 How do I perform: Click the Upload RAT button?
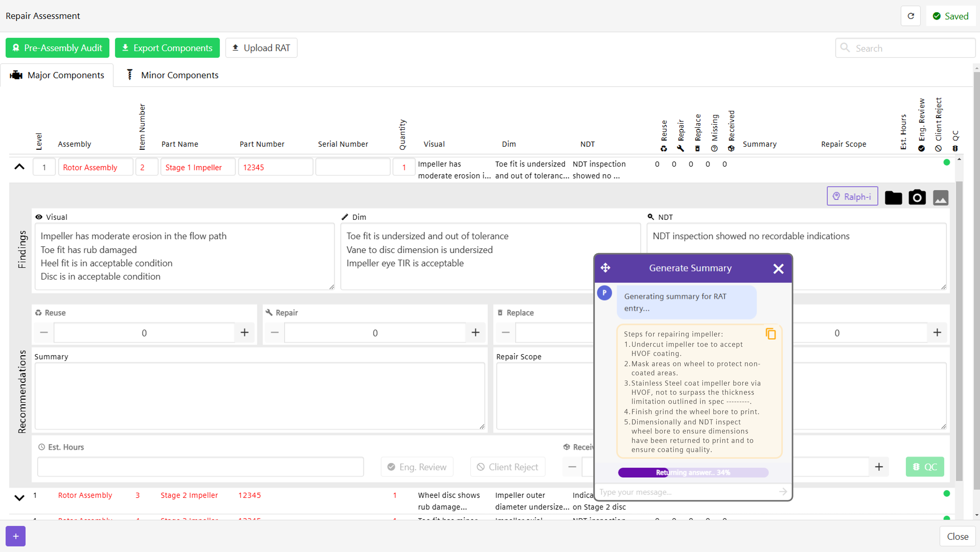coord(261,48)
